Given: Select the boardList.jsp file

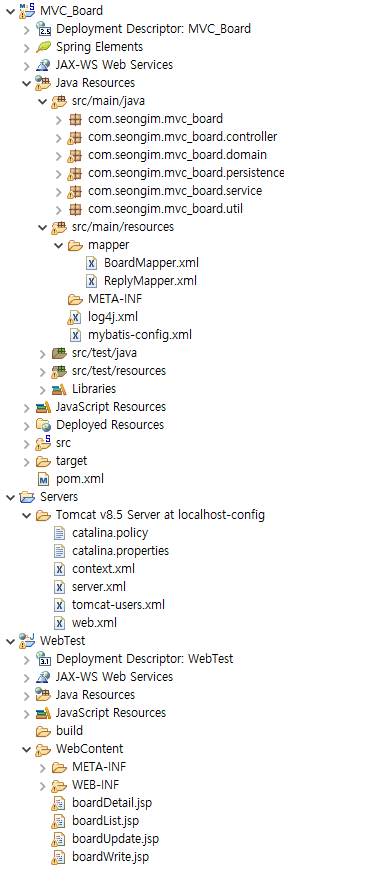Looking at the screenshot, I should coord(105,821).
